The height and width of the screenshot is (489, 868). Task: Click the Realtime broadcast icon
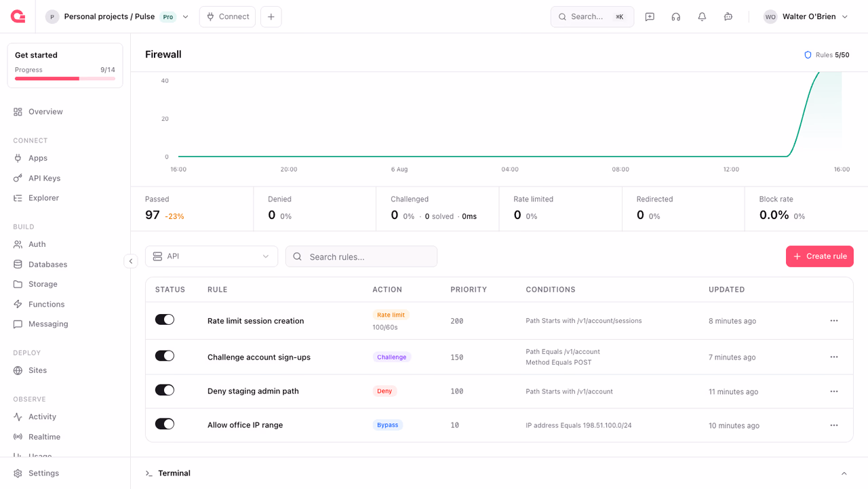18,437
